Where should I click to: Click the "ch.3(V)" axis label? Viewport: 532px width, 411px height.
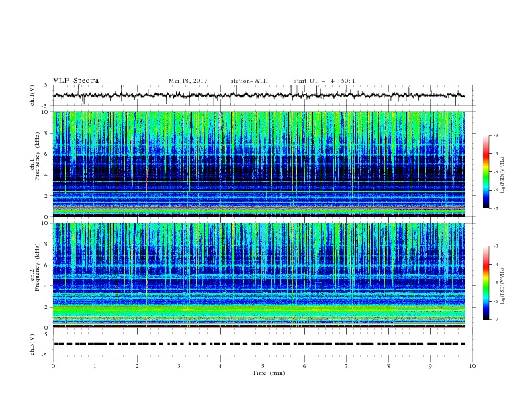(x=32, y=345)
